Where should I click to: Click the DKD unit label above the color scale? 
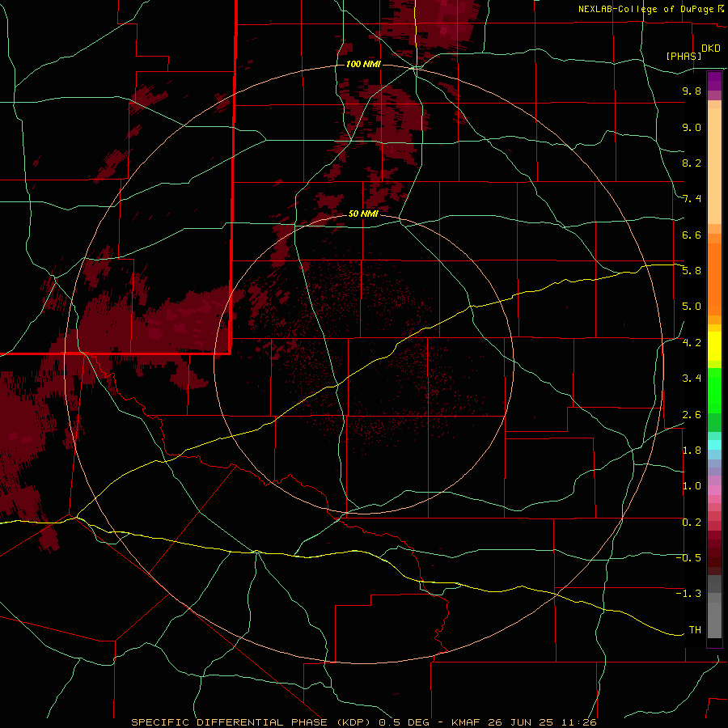[711, 49]
